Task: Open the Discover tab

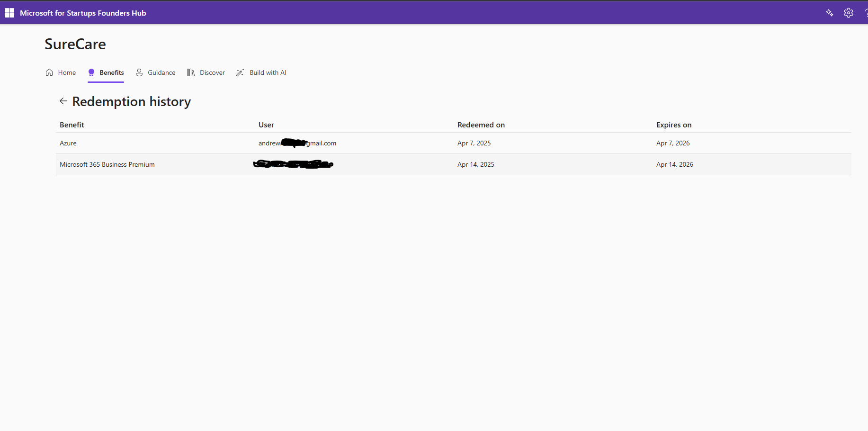Action: [206, 72]
